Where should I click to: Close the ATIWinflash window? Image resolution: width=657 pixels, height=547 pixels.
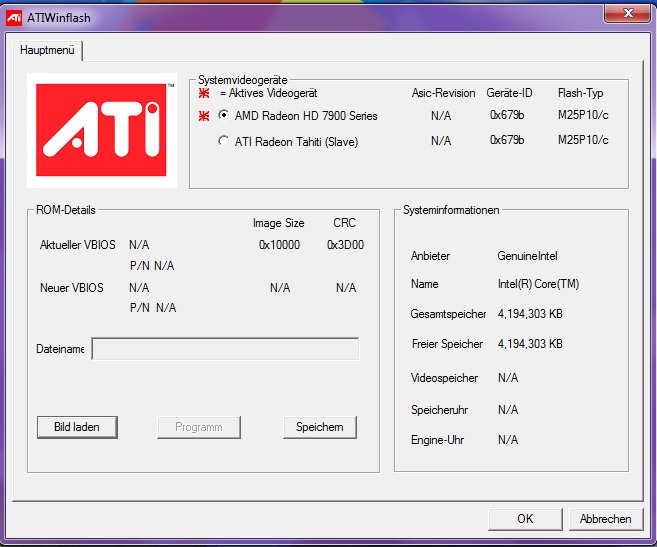[627, 13]
